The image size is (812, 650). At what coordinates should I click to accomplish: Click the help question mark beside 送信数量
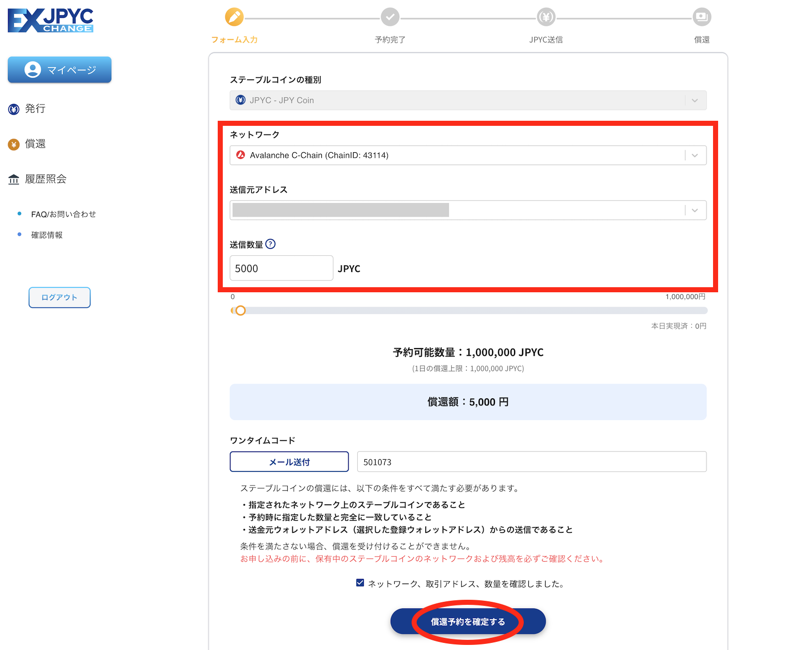[270, 244]
